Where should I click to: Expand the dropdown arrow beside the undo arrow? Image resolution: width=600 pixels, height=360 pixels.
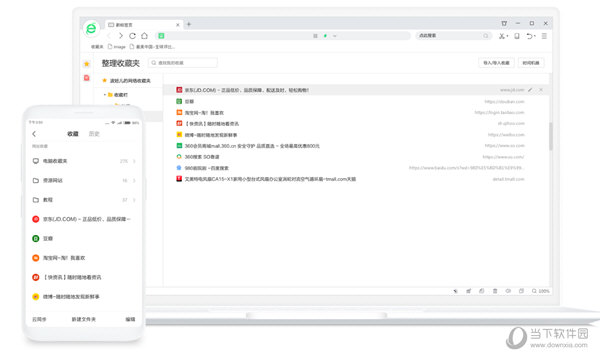[x=535, y=36]
